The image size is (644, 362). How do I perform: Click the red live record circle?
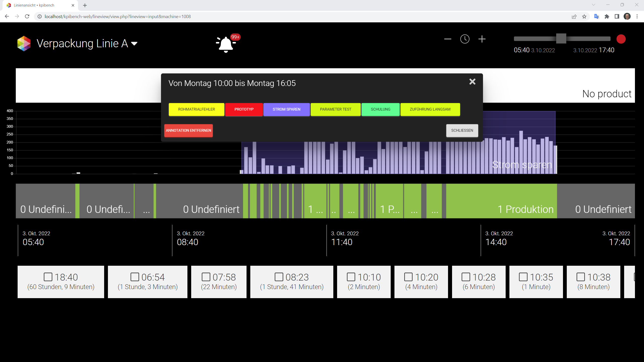coord(621,39)
